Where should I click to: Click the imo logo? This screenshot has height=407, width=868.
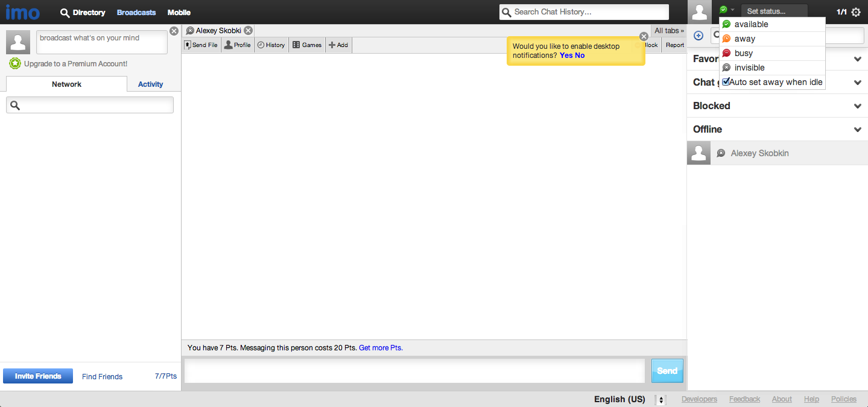pos(23,12)
